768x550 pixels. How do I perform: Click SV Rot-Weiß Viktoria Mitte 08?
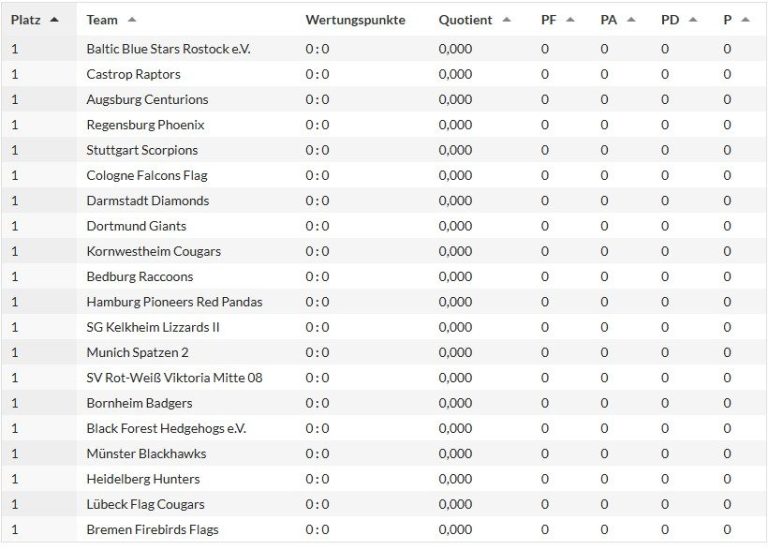point(174,378)
